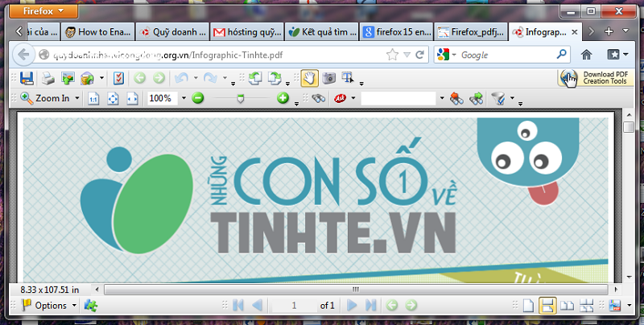Viewport: 644px width, 325px height.
Task: Switch to the 'firefox15 en...' tab
Action: coord(397,31)
